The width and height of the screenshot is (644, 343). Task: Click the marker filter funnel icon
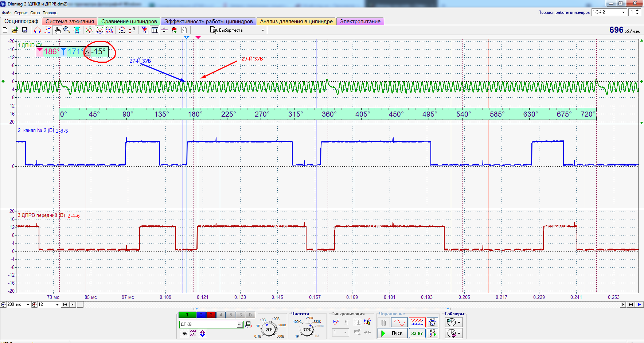coord(145,30)
